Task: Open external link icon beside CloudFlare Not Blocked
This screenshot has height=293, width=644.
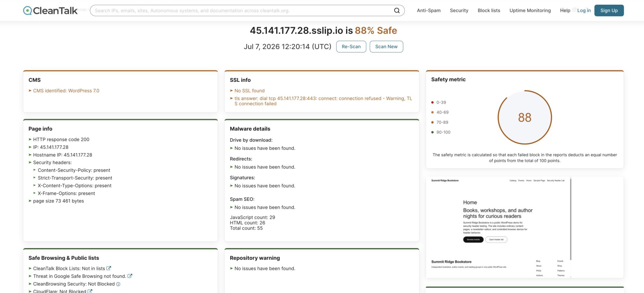Action: point(90,291)
